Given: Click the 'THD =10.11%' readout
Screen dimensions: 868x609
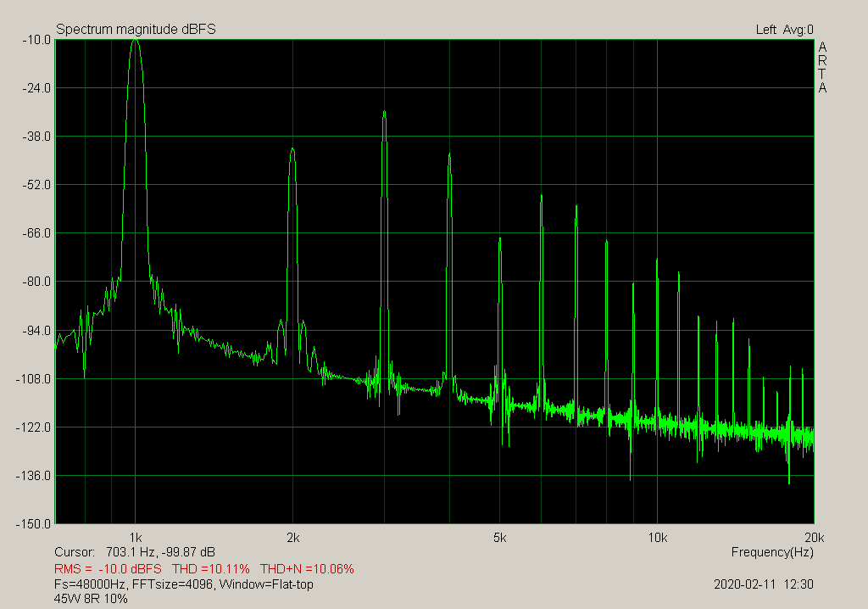Looking at the screenshot, I should 211,568.
